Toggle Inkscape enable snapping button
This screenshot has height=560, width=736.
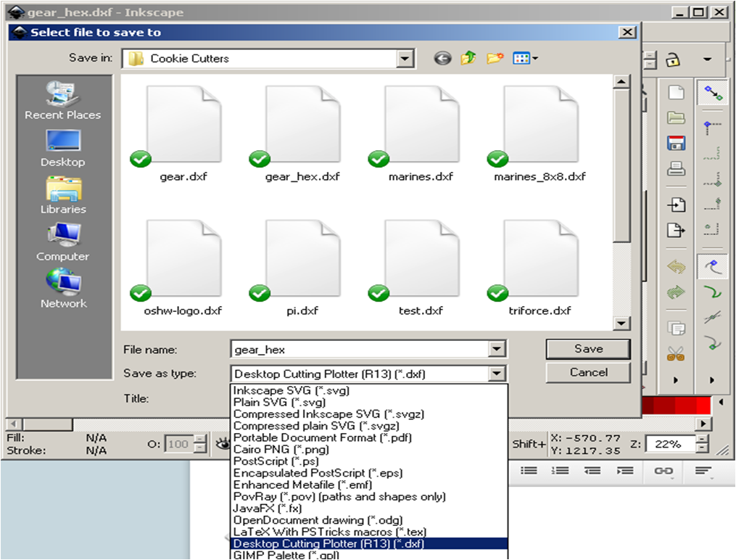[x=713, y=92]
